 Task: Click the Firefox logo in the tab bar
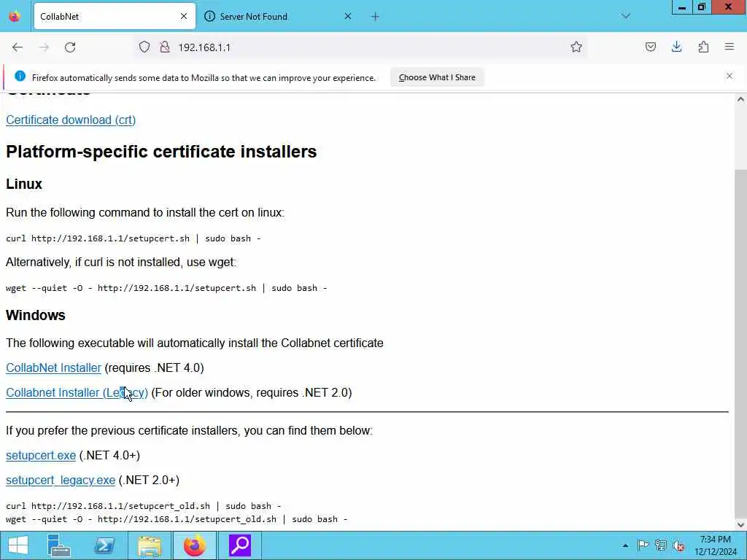tap(15, 16)
